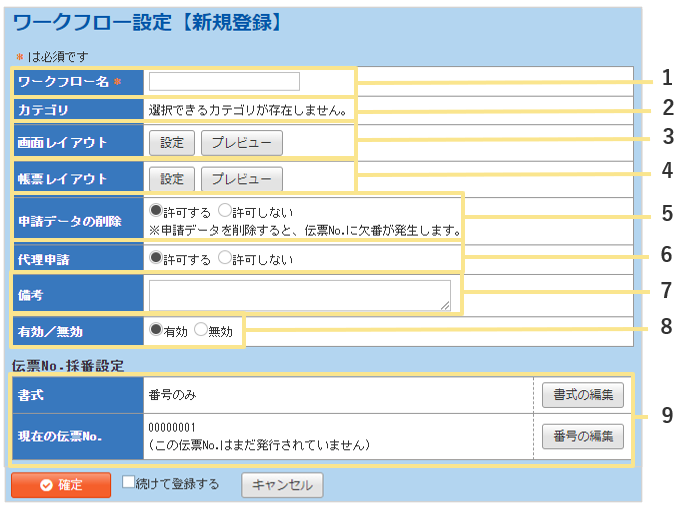Screen dimensions: 679x506
Task: Set the workflow status to 有効
Action: pyautogui.click(x=155, y=329)
